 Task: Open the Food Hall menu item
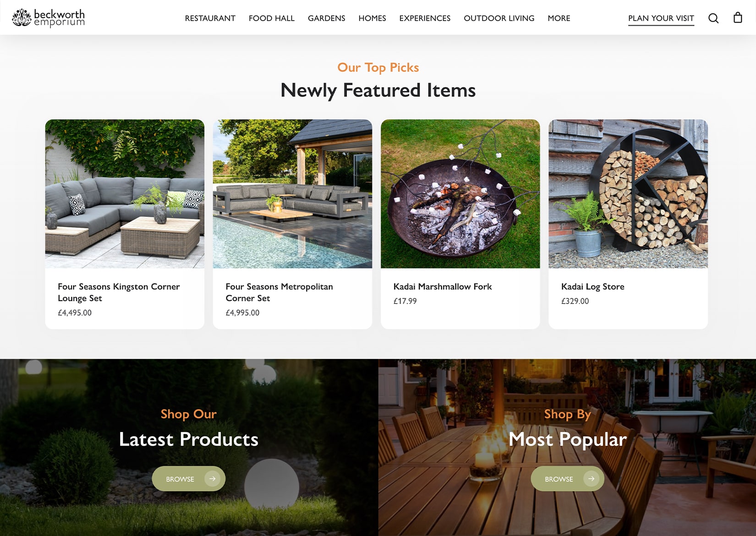point(272,18)
